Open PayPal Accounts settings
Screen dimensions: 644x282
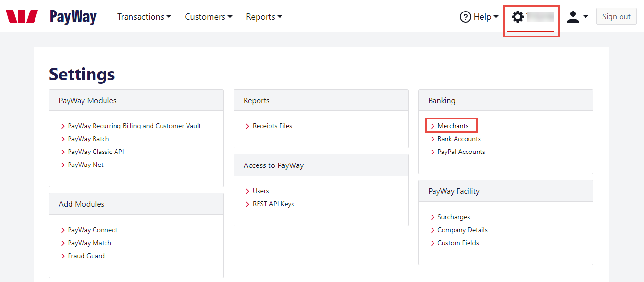(x=461, y=152)
